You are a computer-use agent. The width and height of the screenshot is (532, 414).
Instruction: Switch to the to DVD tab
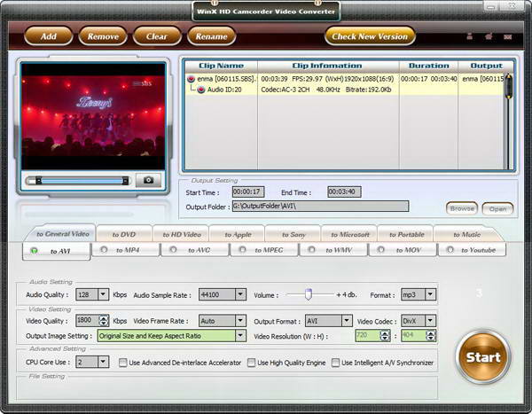123,234
